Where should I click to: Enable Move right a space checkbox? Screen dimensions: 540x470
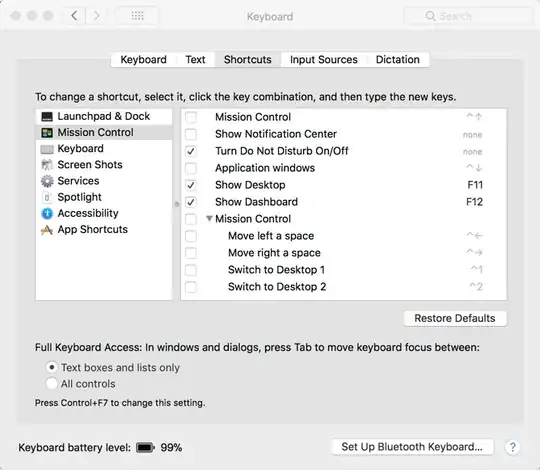point(191,253)
